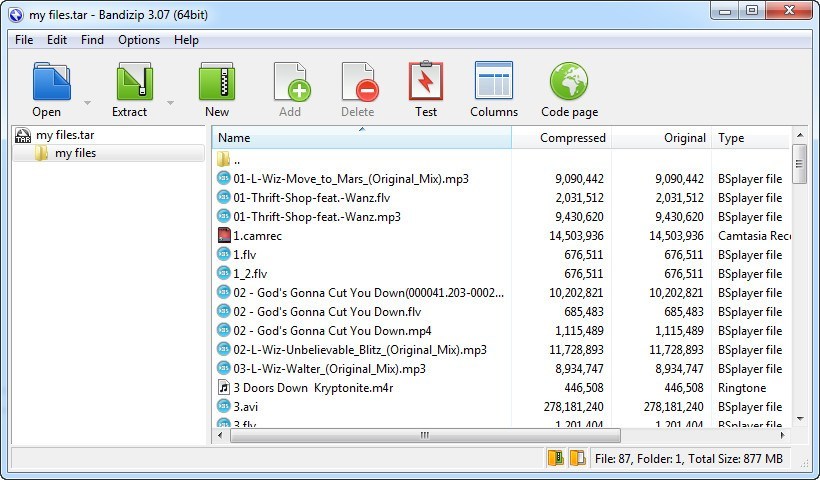Click icon of 01-Thrift-Shop-feat.-Wanz.flv

(224, 197)
